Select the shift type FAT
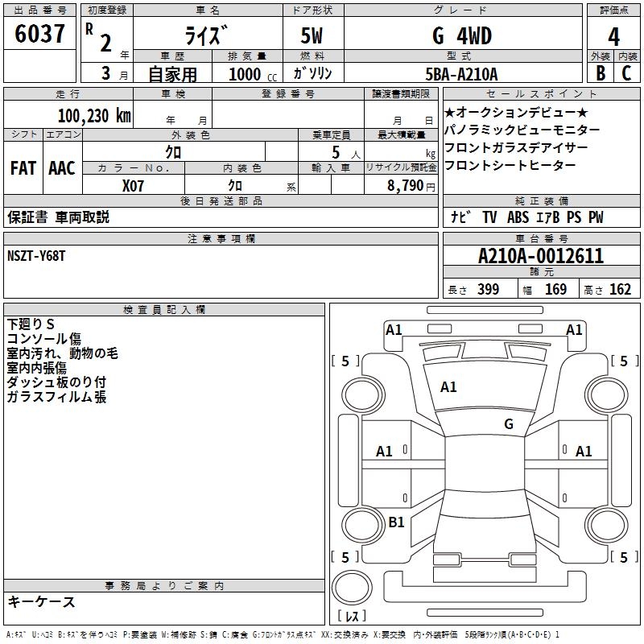The width and height of the screenshot is (644, 644). 23,168
